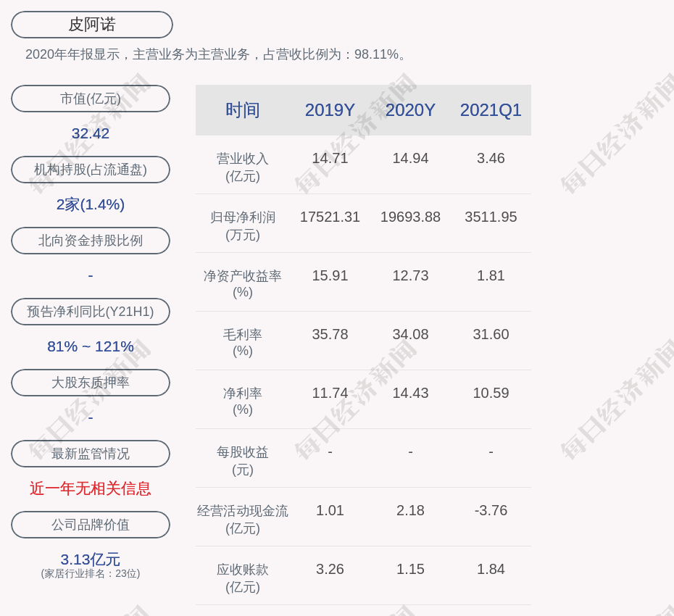Click the 经营活动现金流 value -3.76
This screenshot has width=674, height=616.
491,510
